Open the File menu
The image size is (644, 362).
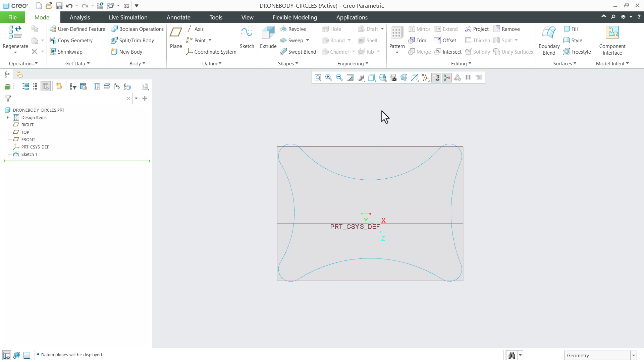point(12,17)
